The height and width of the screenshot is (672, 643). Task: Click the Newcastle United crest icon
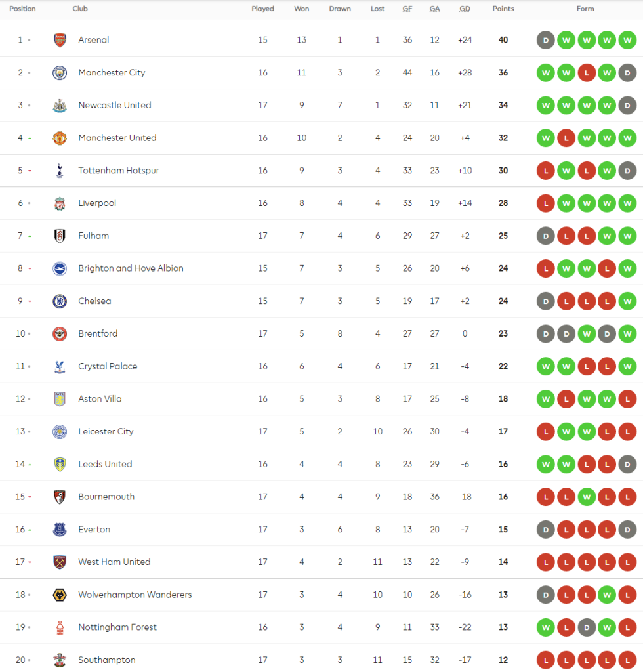tap(60, 105)
